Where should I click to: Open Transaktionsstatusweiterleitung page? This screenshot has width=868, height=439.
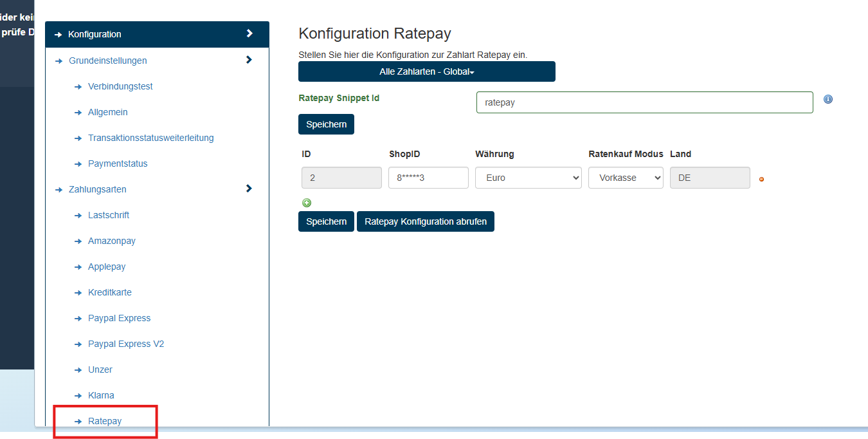pos(151,138)
